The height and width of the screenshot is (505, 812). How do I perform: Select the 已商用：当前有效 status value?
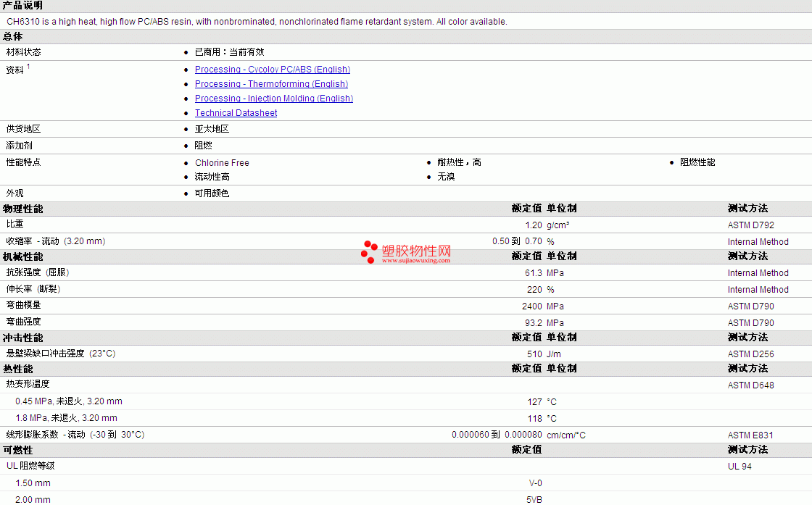point(229,52)
